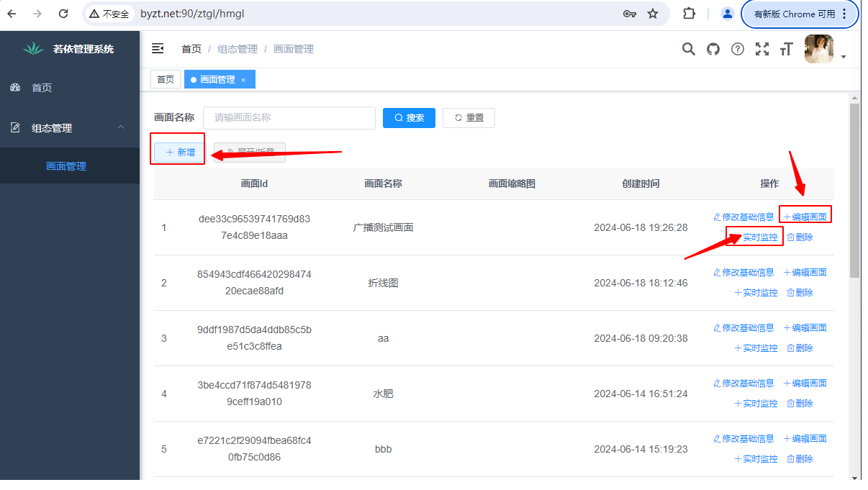This screenshot has height=490, width=868.
Task: Switch to the 首页 tab
Action: pyautogui.click(x=166, y=80)
